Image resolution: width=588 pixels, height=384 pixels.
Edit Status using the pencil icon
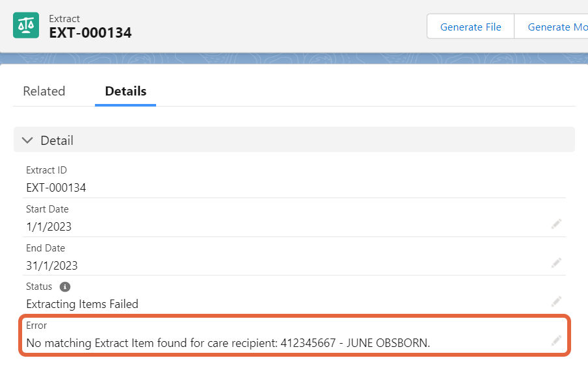pyautogui.click(x=556, y=301)
